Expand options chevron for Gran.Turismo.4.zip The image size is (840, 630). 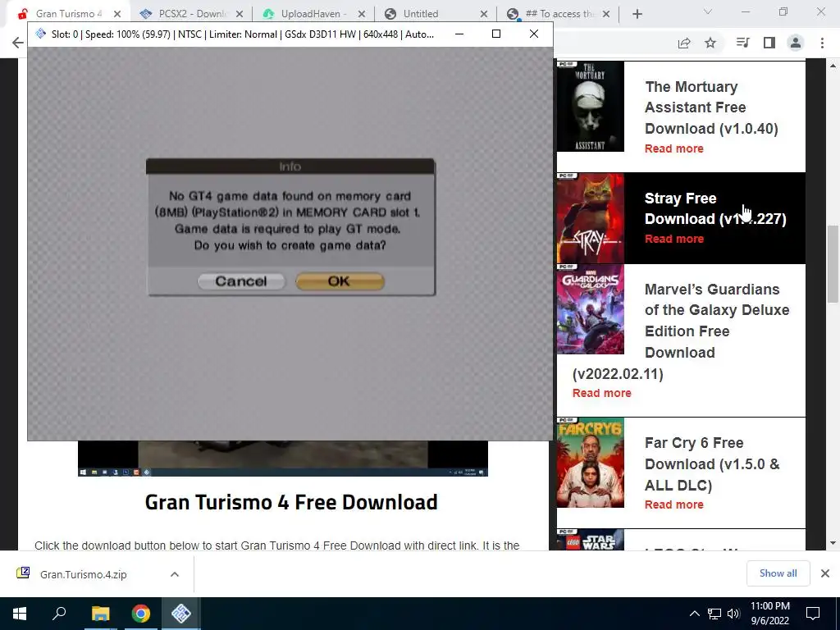(175, 574)
